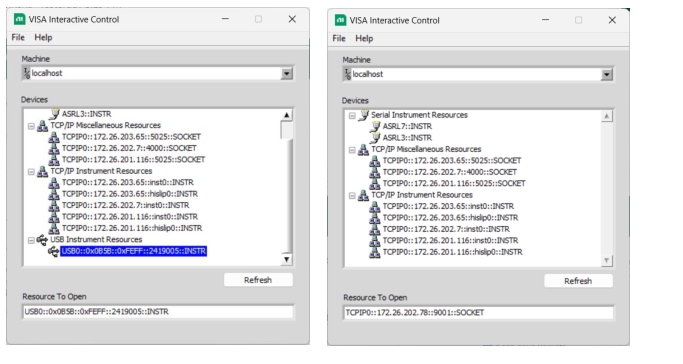Viewport: 683px width, 364px height.
Task: Collapse TCP/IP Instrument Resources in left window
Action: 31,172
